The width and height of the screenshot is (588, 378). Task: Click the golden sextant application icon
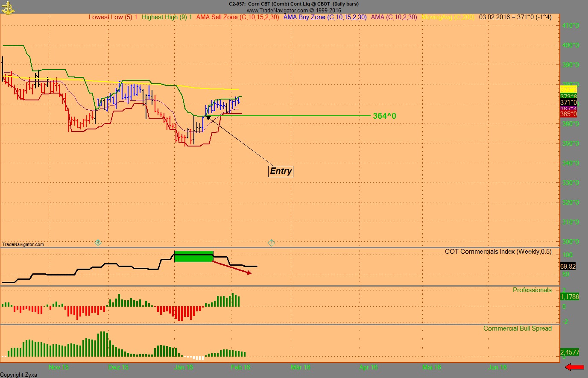(8, 9)
